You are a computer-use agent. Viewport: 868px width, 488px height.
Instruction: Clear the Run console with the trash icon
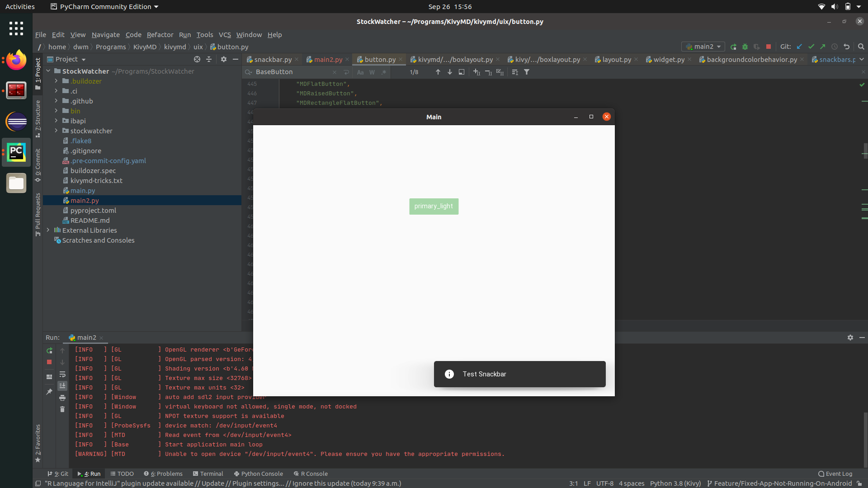(x=62, y=409)
